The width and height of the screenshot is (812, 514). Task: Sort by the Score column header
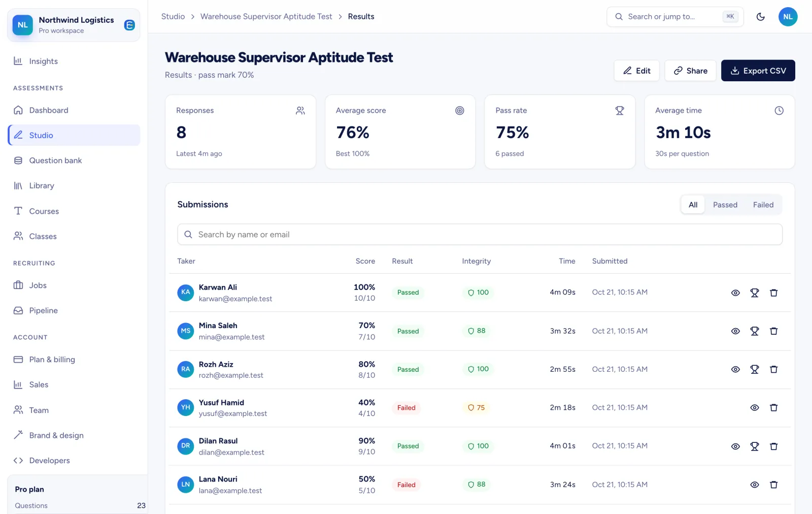click(x=365, y=261)
